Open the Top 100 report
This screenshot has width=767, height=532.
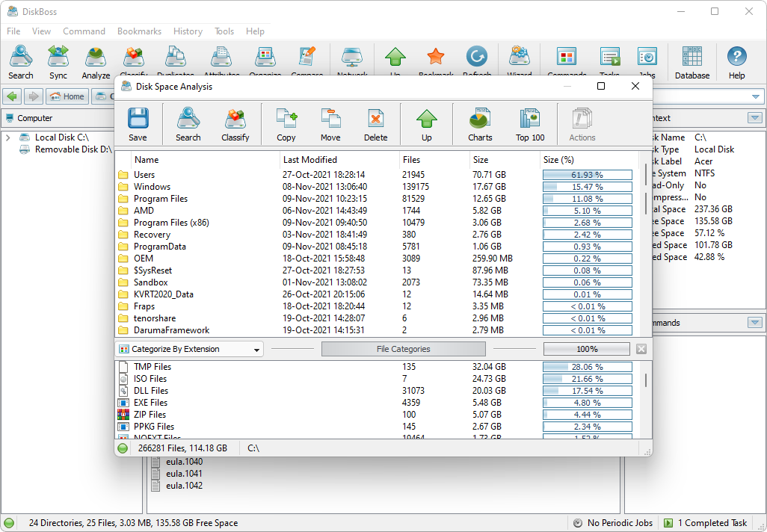tap(530, 125)
